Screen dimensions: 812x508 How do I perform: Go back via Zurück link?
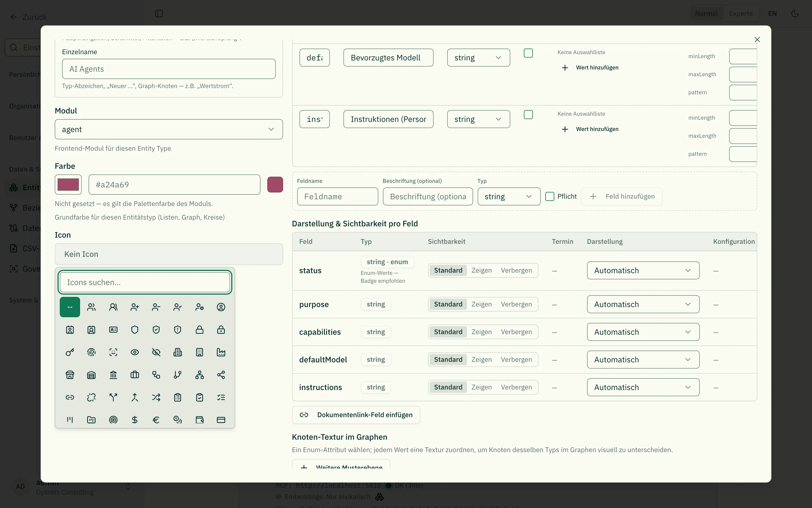[28, 17]
